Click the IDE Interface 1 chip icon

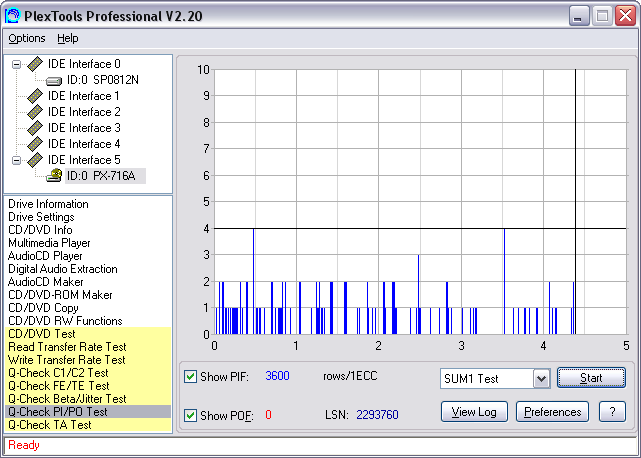(x=35, y=96)
